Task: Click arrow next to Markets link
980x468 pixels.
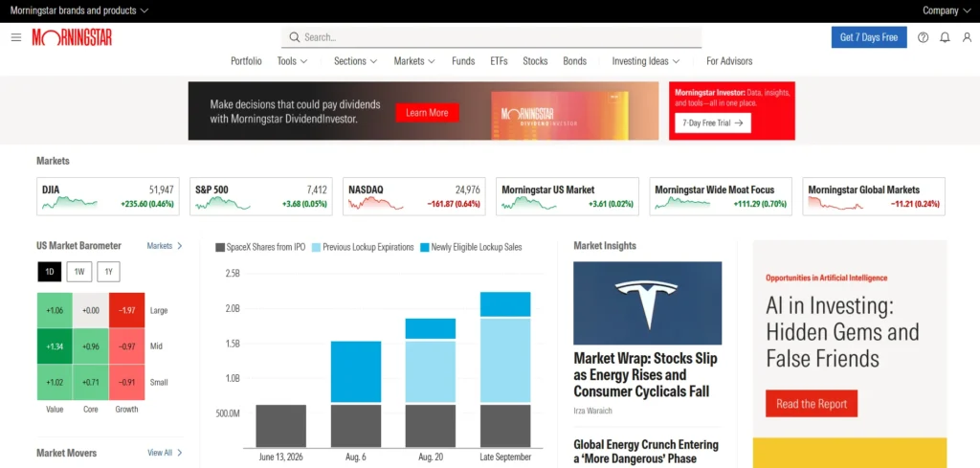Action: 180,246
